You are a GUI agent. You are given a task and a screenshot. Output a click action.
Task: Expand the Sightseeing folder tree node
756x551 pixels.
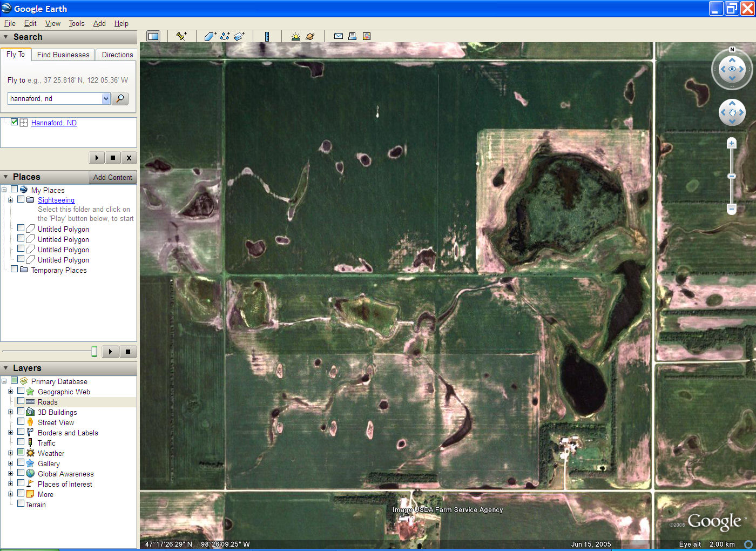(x=10, y=200)
